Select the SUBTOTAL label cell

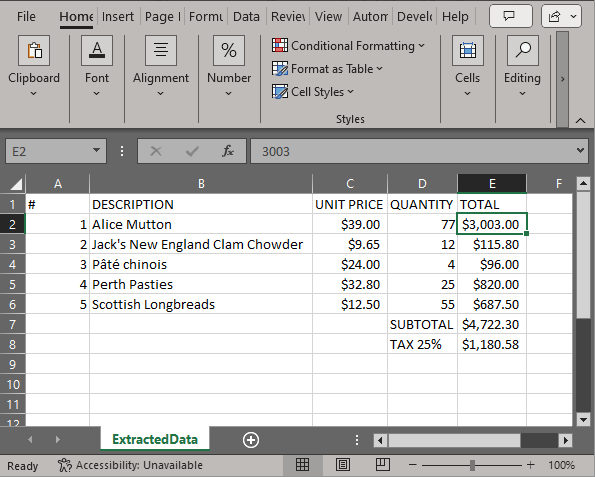click(422, 324)
